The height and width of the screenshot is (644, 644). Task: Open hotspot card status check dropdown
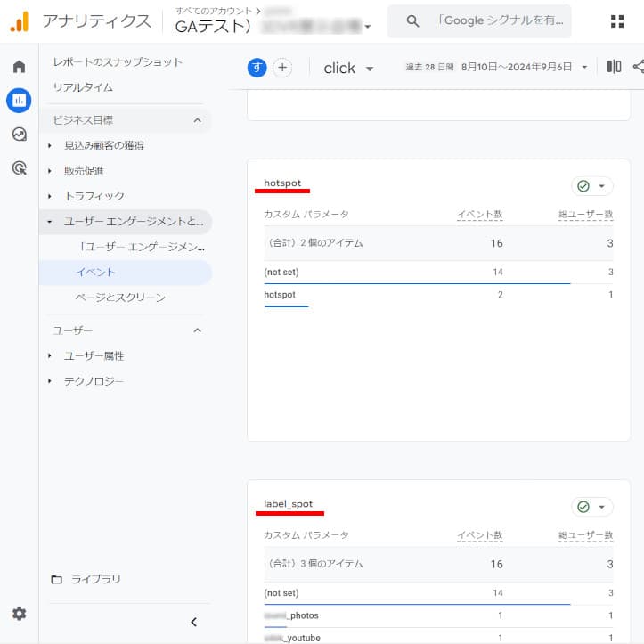(592, 186)
